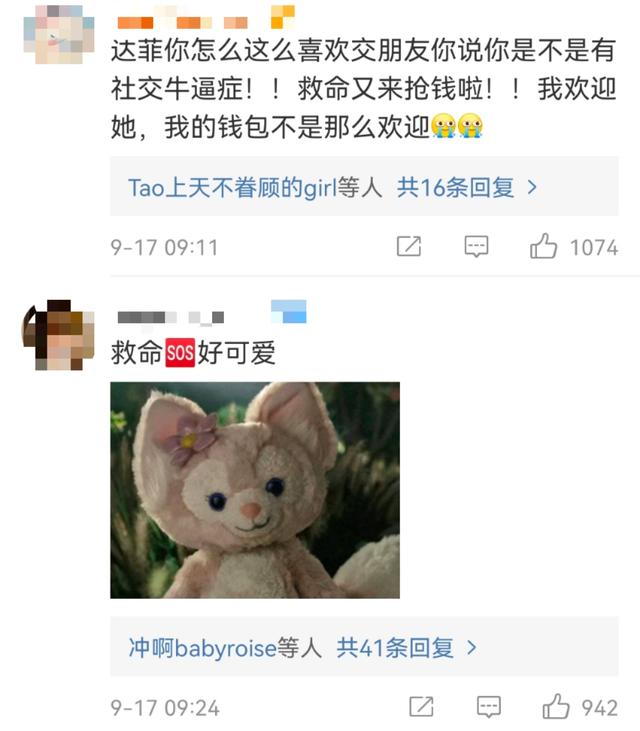Share the comment posted at 09:24
The image size is (640, 731).
click(x=421, y=706)
